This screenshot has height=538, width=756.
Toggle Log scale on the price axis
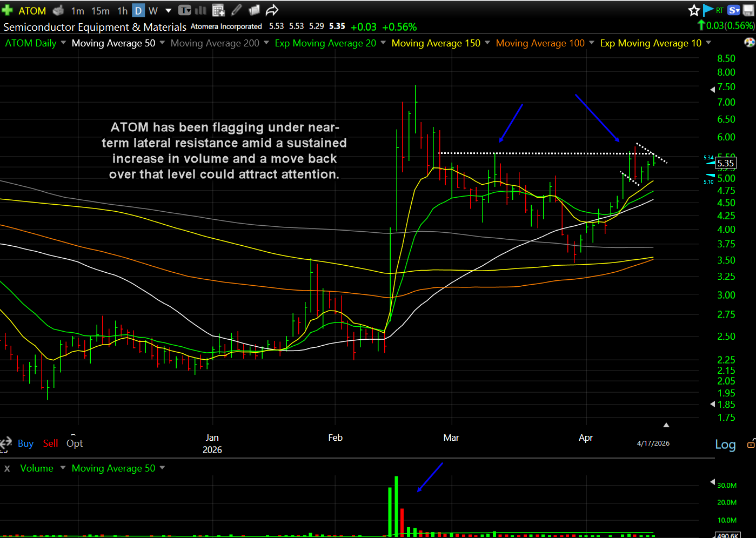point(725,445)
